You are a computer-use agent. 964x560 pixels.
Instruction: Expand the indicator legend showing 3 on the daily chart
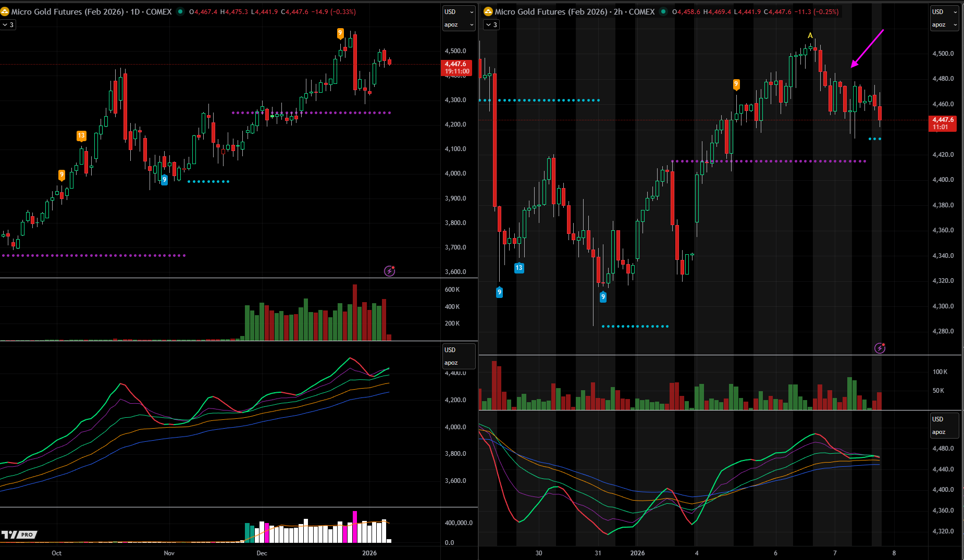[8, 24]
